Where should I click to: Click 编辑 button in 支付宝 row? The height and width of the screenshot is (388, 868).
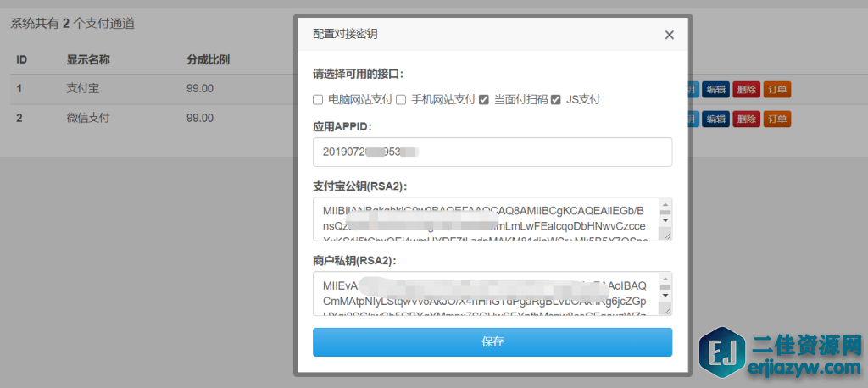point(715,89)
